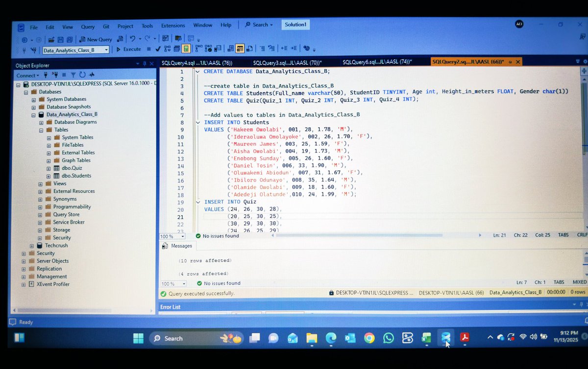
Task: Toggle the results pane icon
Action: (240, 48)
